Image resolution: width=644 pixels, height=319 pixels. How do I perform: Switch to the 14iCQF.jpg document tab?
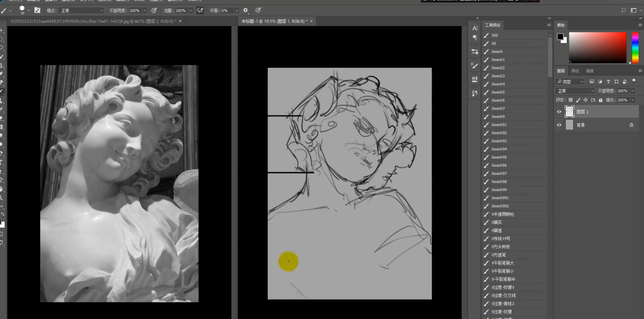(93, 21)
